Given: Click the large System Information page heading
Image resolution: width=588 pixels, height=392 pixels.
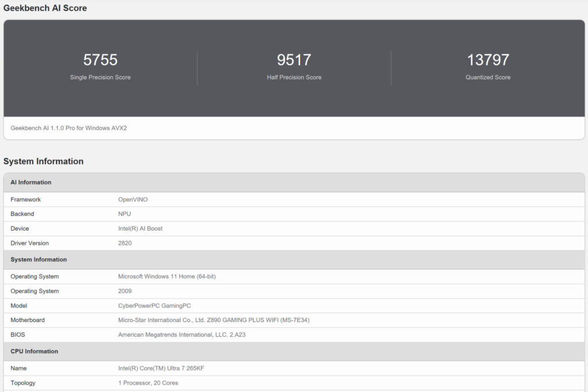Looking at the screenshot, I should coord(44,161).
